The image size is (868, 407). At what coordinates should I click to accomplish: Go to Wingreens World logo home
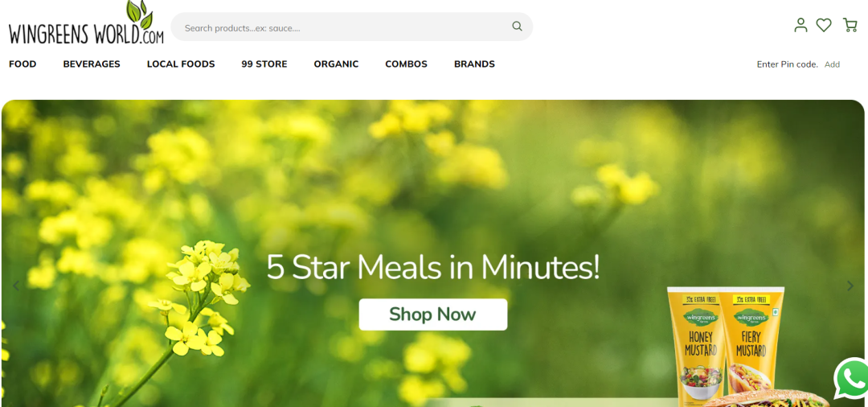[x=86, y=23]
